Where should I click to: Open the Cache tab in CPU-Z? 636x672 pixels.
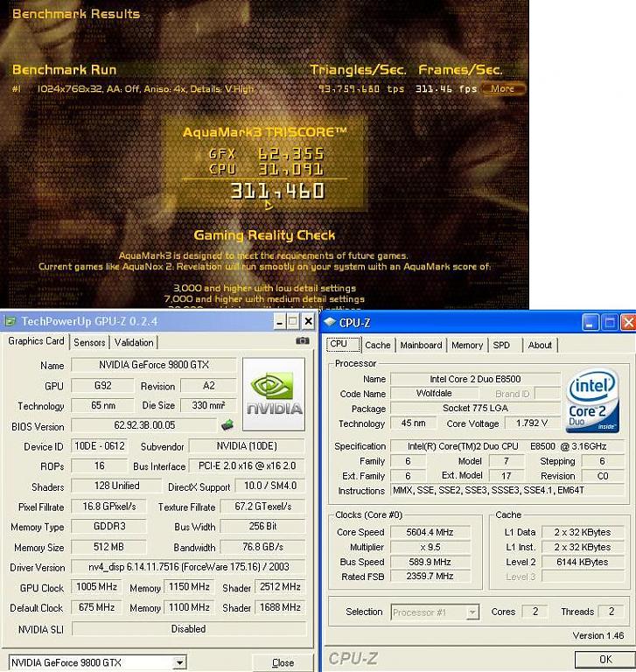pos(378,346)
